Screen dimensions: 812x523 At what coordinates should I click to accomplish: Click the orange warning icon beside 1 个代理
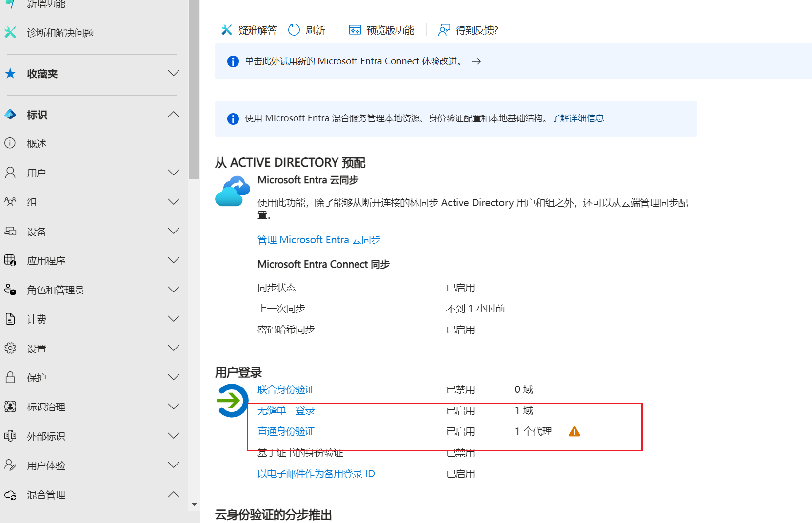(x=574, y=431)
